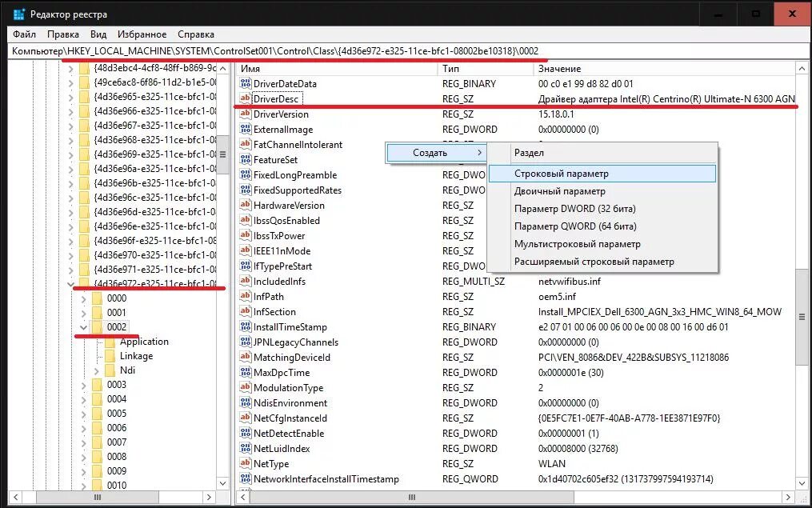Expand the 0001 key
The height and width of the screenshot is (508, 812).
pyautogui.click(x=83, y=313)
